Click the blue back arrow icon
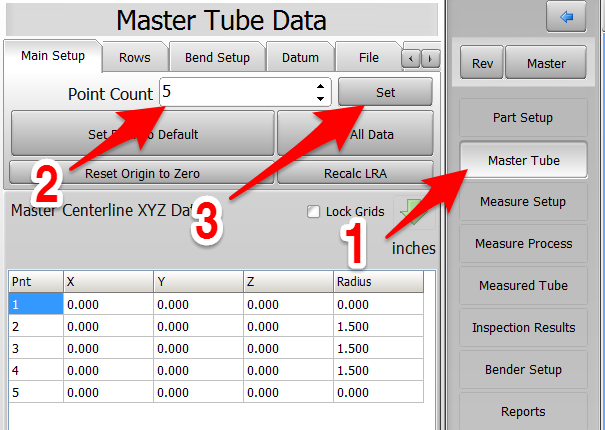This screenshot has width=605, height=430. [x=565, y=16]
